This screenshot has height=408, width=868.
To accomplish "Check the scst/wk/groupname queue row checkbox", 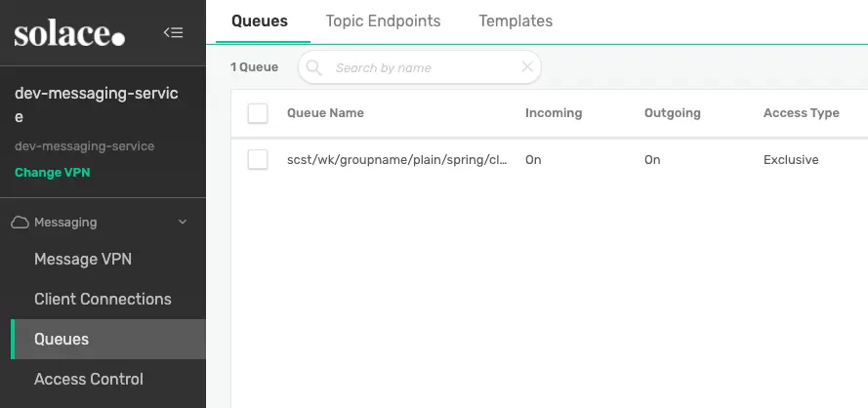I will 258,159.
